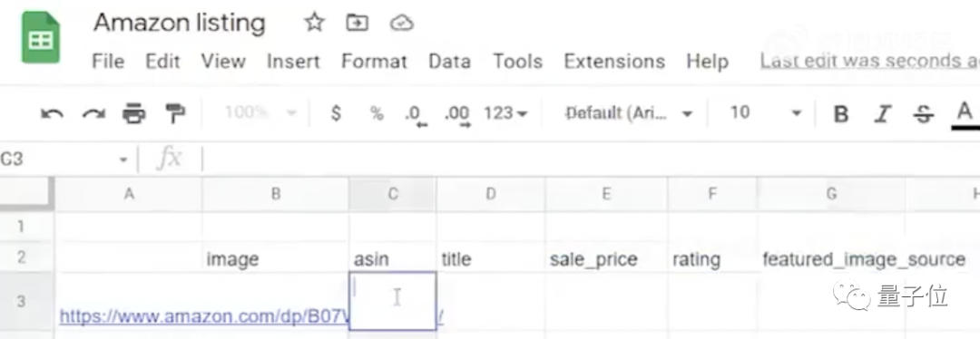The width and height of the screenshot is (980, 339).
Task: Toggle Bold formatting
Action: point(841,114)
